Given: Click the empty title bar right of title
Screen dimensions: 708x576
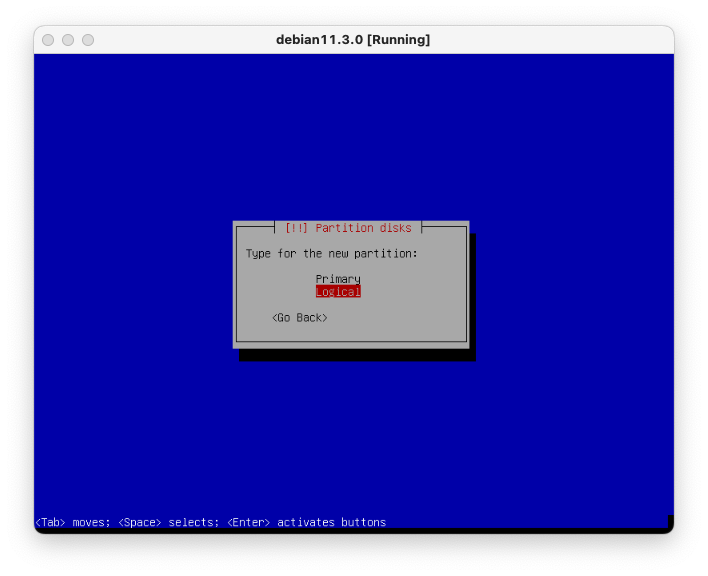Looking at the screenshot, I should [550, 40].
